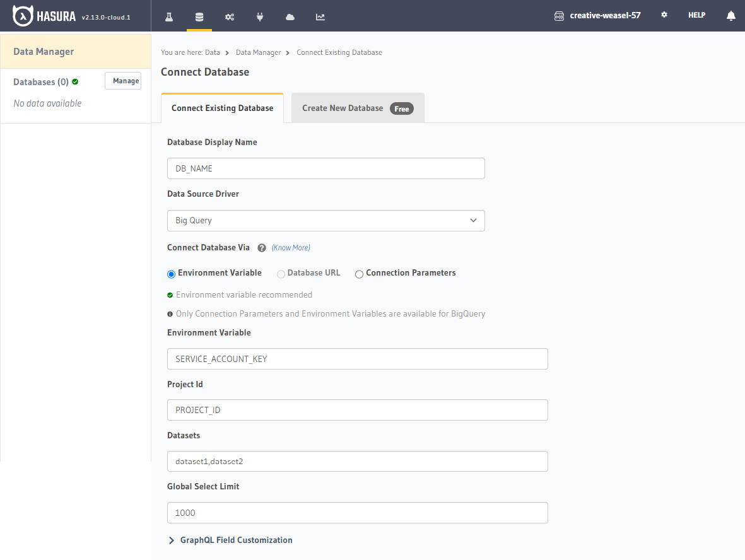Click the Global Select Limit input field

(357, 513)
